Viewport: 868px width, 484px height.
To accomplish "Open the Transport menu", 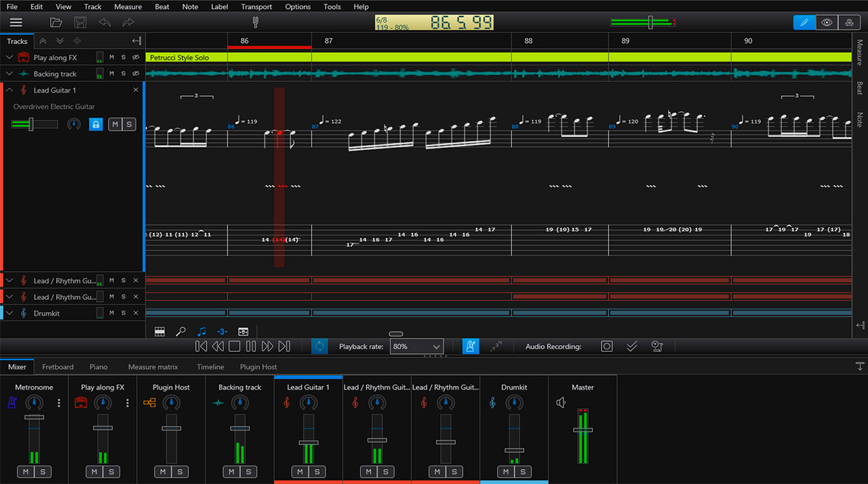I will [x=256, y=7].
